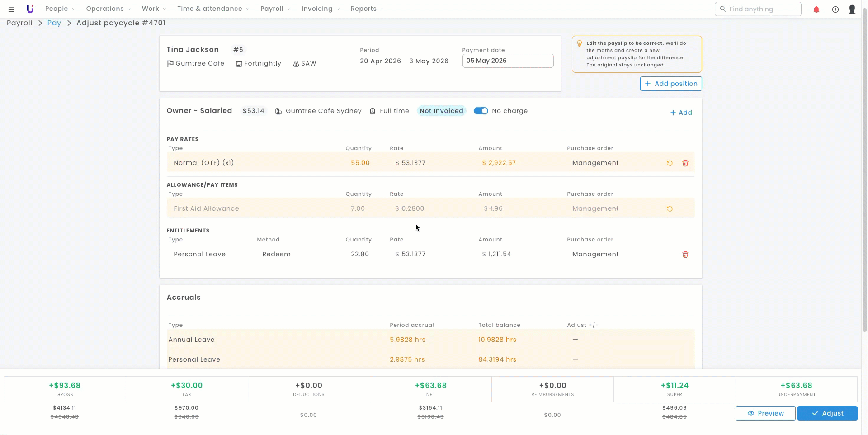Open the Payroll menu
Image resolution: width=868 pixels, height=435 pixels.
click(275, 9)
